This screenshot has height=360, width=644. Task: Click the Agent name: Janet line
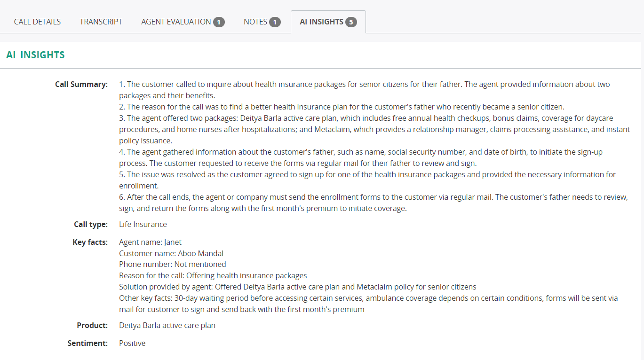(150, 243)
